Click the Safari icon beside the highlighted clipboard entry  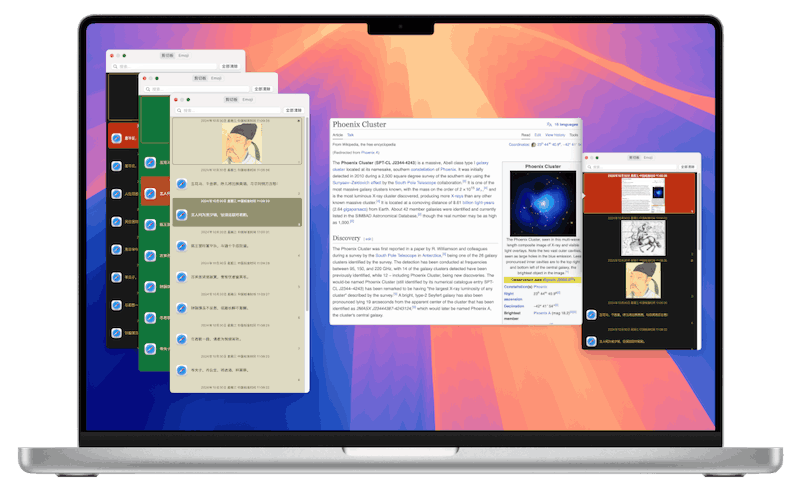(x=181, y=214)
